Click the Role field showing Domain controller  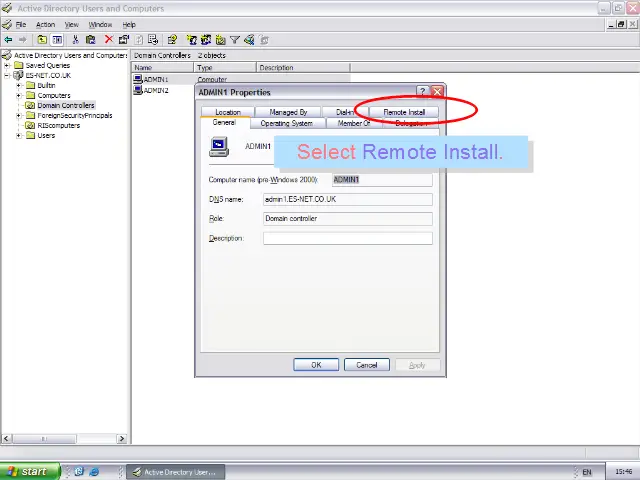tap(348, 219)
